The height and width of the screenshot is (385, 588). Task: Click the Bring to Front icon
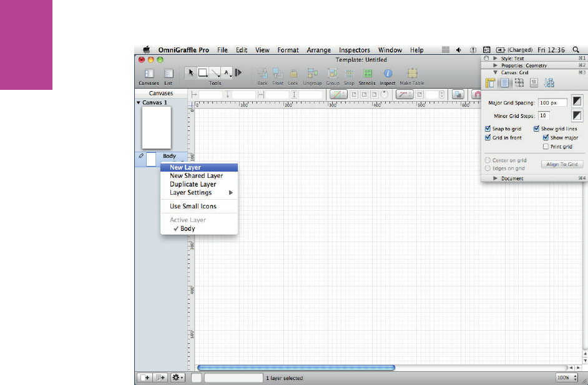(x=278, y=73)
